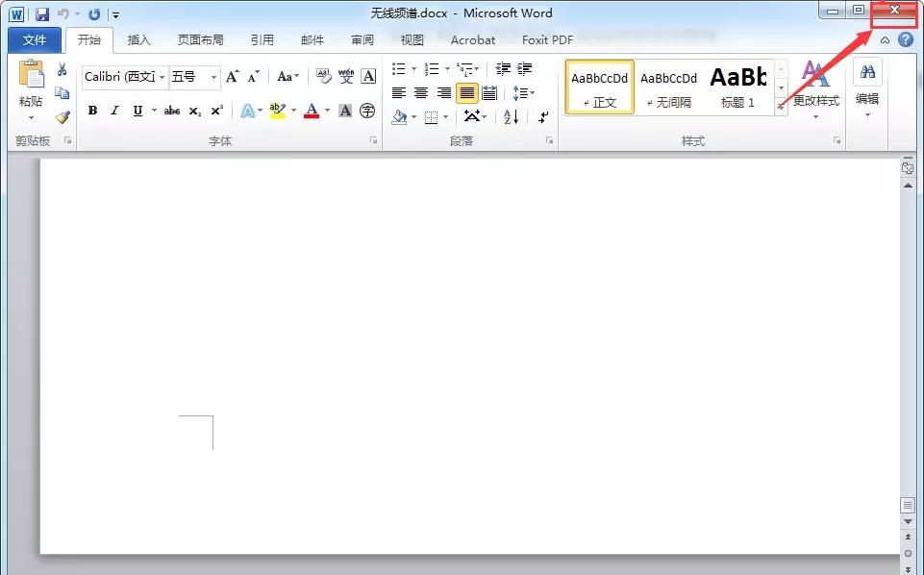This screenshot has width=924, height=575.
Task: Select the subscript icon
Action: [x=196, y=111]
